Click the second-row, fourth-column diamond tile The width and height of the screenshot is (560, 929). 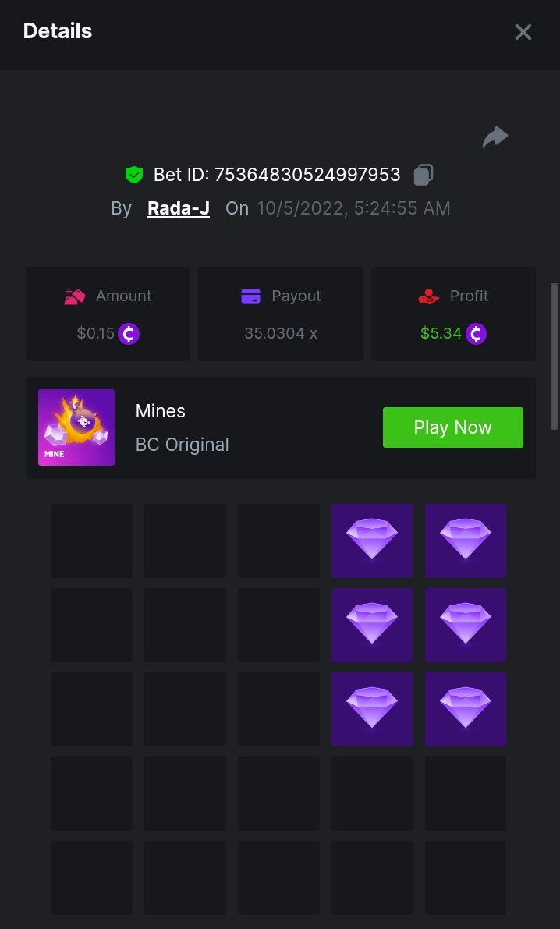click(x=372, y=625)
